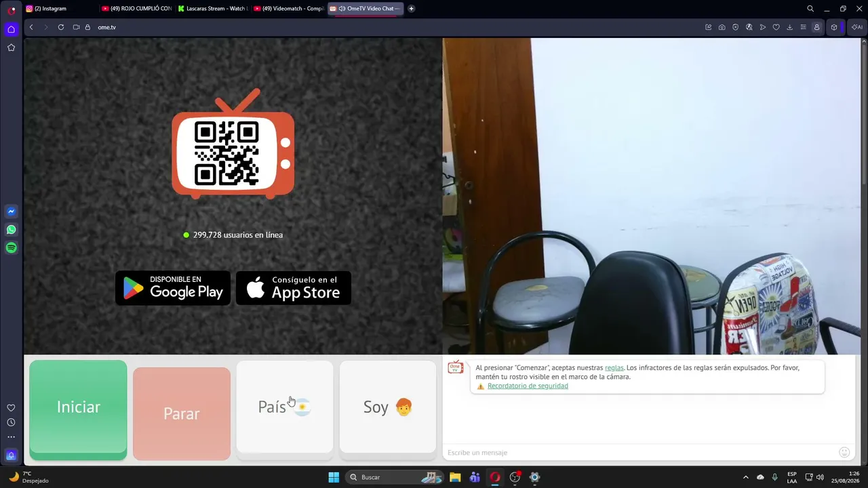Open sidebar three-dot more options
Viewport: 868px width, 488px height.
click(x=11, y=437)
